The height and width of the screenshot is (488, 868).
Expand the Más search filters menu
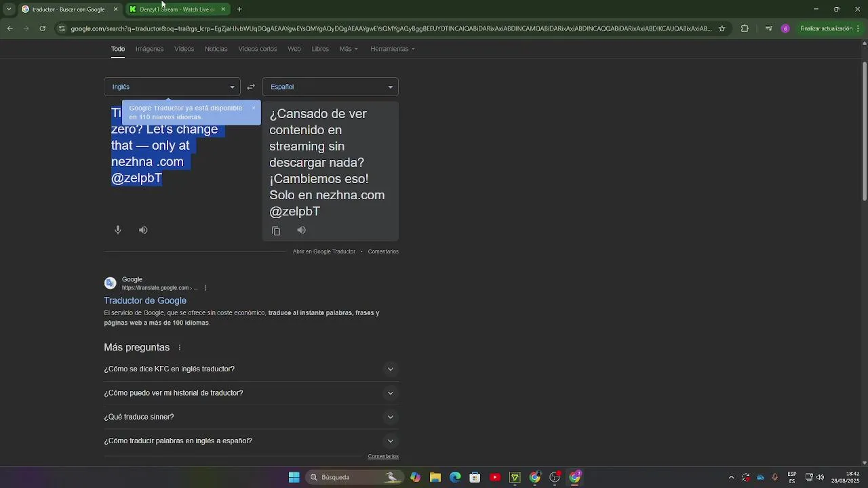(x=349, y=49)
